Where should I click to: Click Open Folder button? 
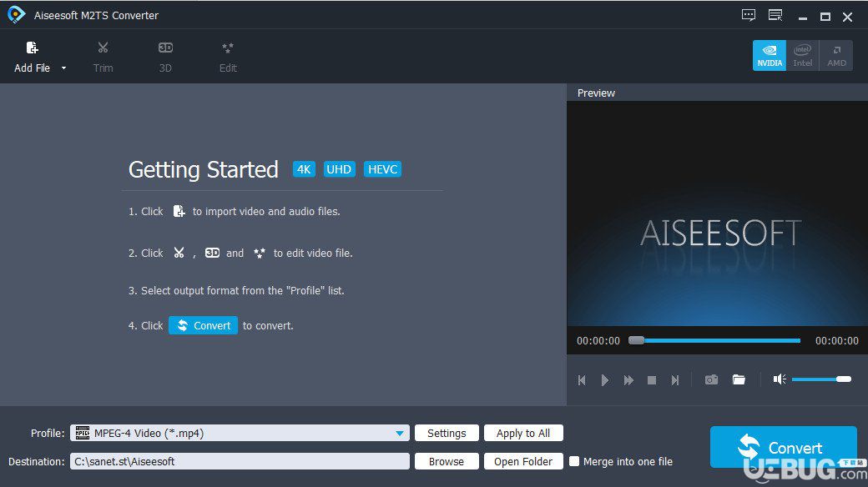[523, 461]
